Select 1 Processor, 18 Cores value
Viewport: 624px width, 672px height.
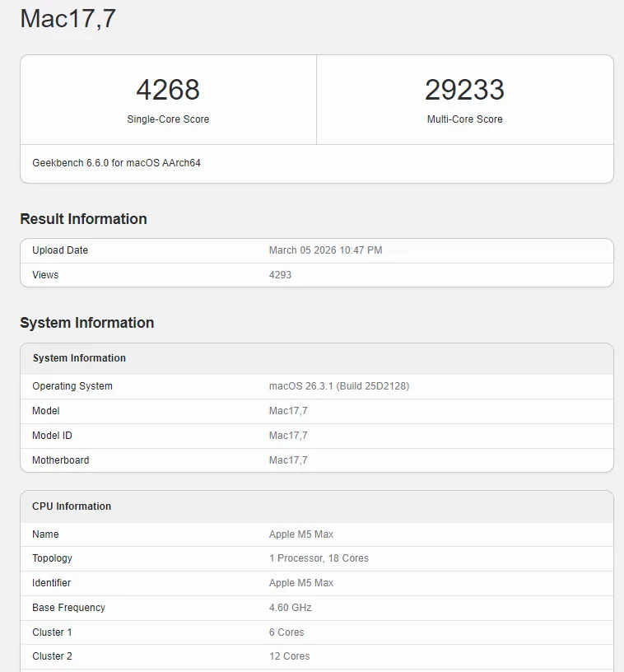point(319,558)
